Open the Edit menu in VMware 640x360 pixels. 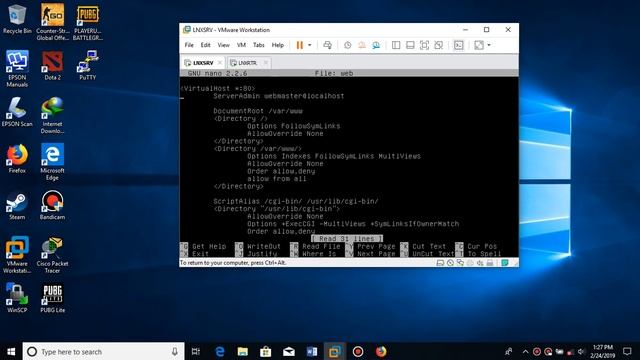coord(205,45)
